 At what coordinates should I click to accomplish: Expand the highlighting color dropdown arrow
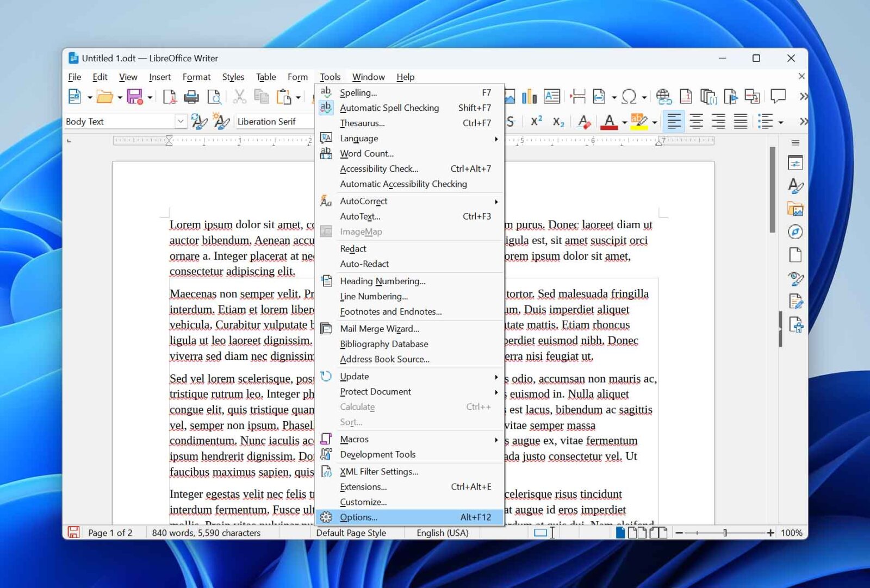pos(654,122)
